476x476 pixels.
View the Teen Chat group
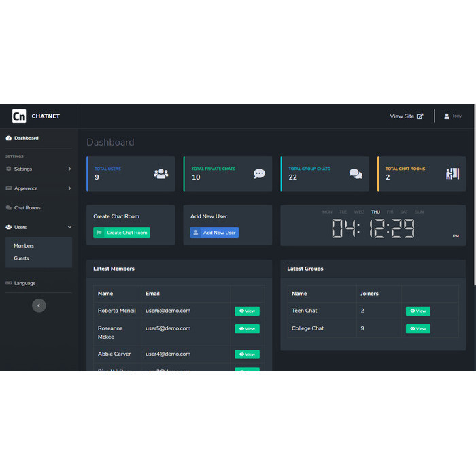click(418, 311)
